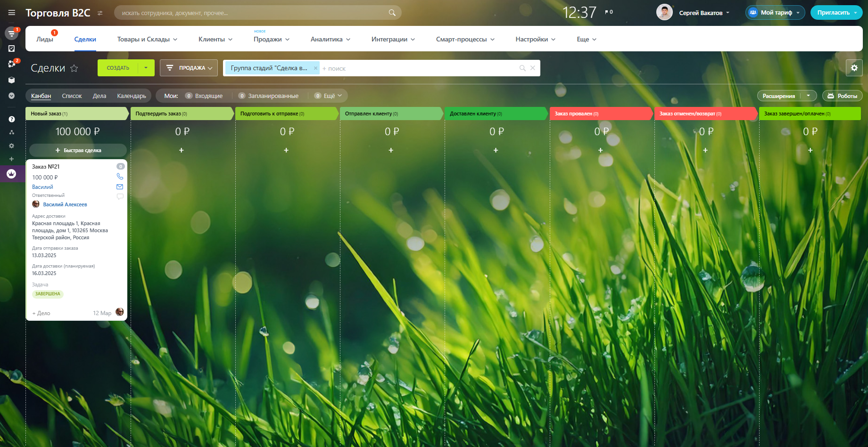Image resolution: width=868 pixels, height=447 pixels.
Task: Switch to Канбан view
Action: [41, 96]
